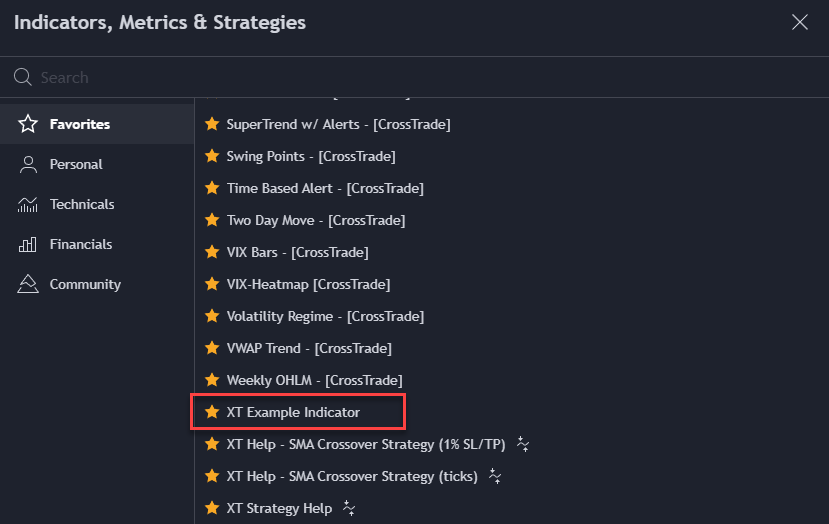
Task: Switch to Personal scripts tab
Action: 76,164
